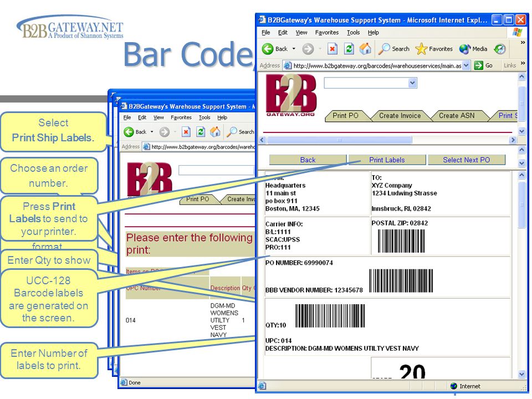Screen dimensions: 532x399
Task: Click the Search magnifier in the rear window toolbar
Action: click(232, 132)
